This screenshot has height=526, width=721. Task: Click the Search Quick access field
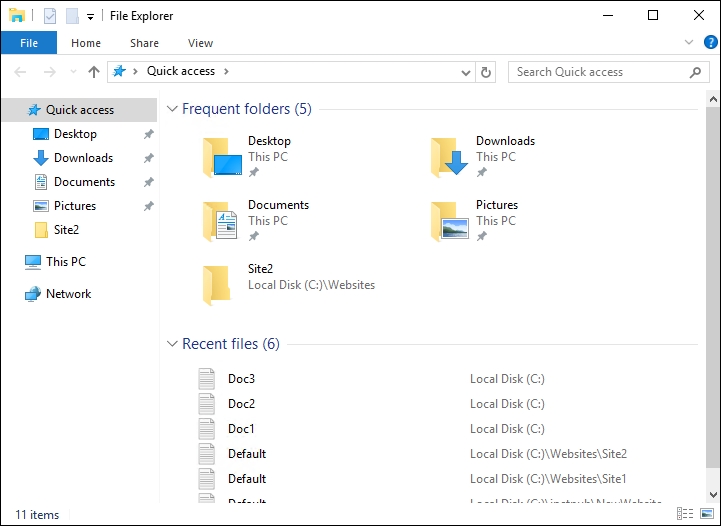tap(600, 72)
